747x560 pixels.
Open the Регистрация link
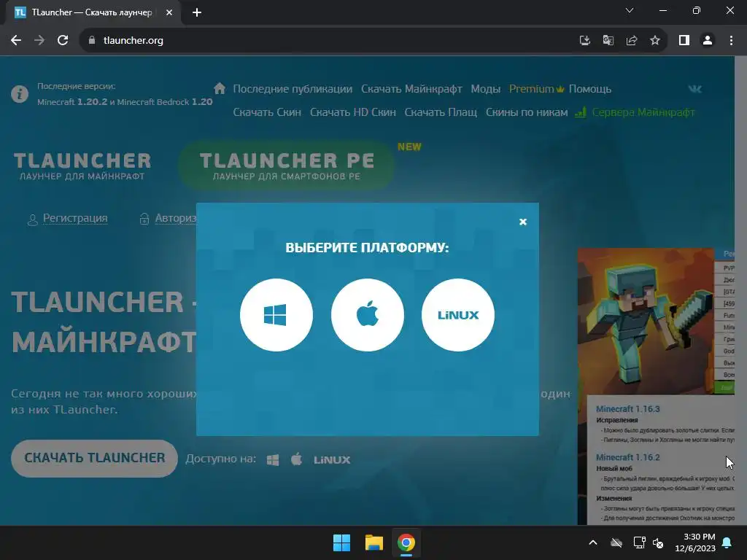click(x=75, y=218)
